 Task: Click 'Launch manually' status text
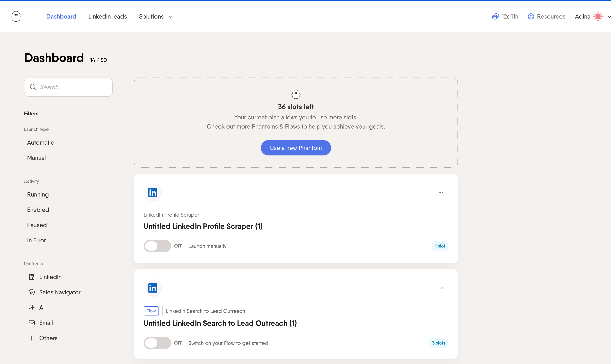(x=207, y=246)
